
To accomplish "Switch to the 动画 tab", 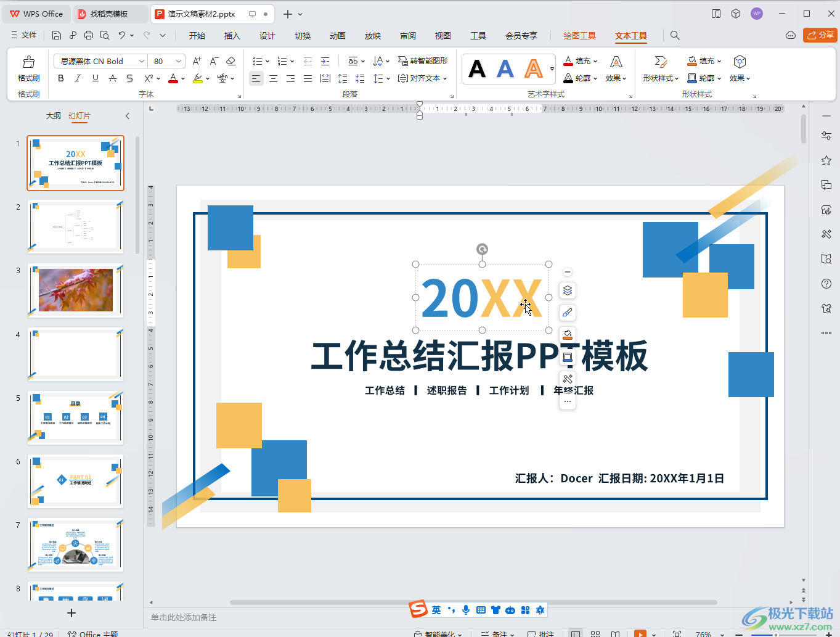I will point(338,36).
